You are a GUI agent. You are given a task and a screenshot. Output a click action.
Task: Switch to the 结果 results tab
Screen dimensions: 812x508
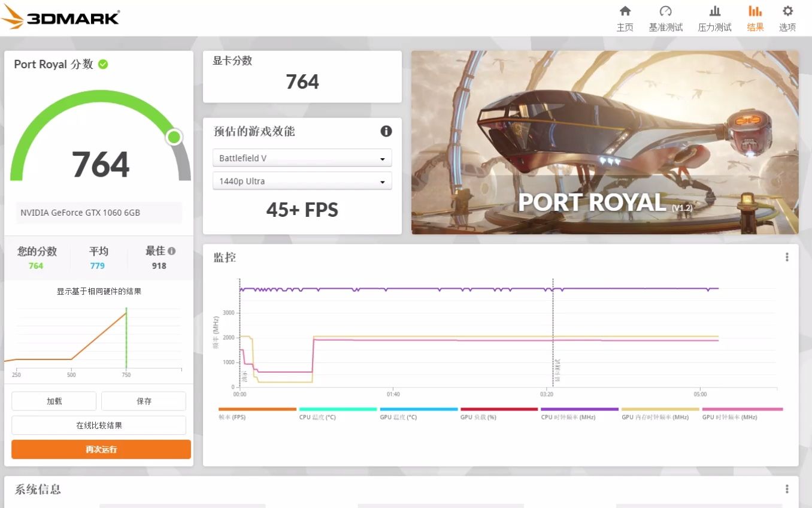(x=755, y=19)
